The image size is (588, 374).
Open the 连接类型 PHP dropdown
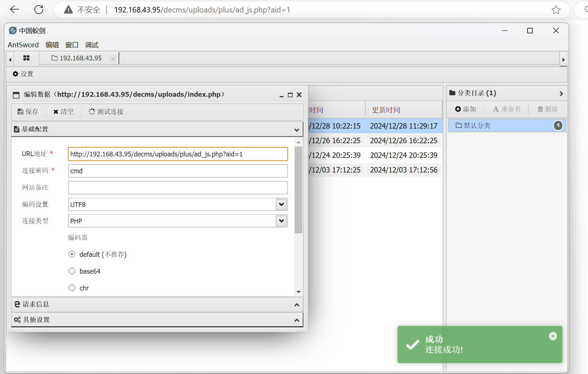(x=281, y=221)
